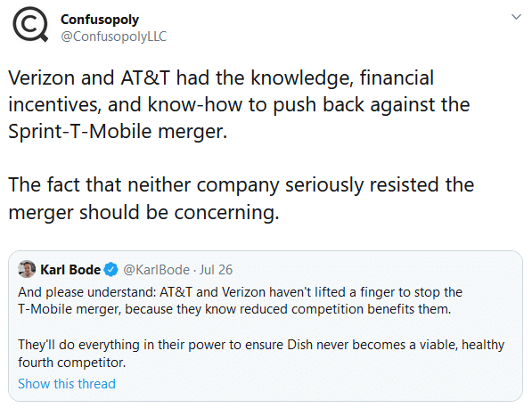Open quoted text "And please understand: AT&T"

click(241, 292)
